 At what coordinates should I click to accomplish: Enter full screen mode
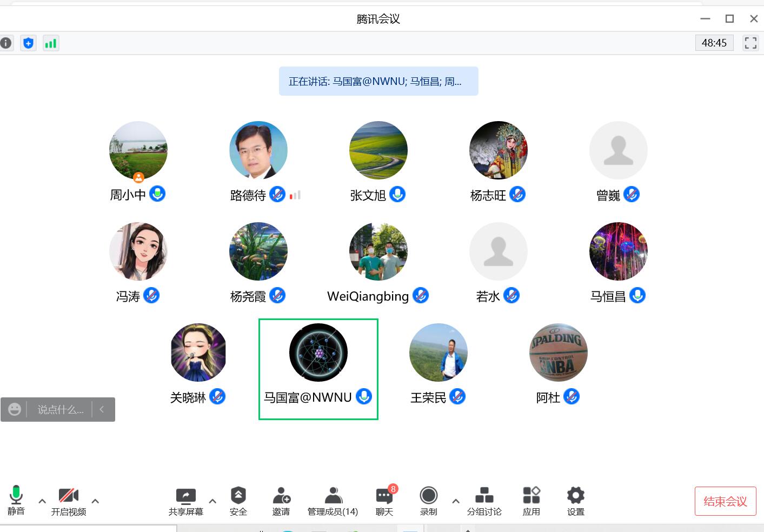point(750,43)
